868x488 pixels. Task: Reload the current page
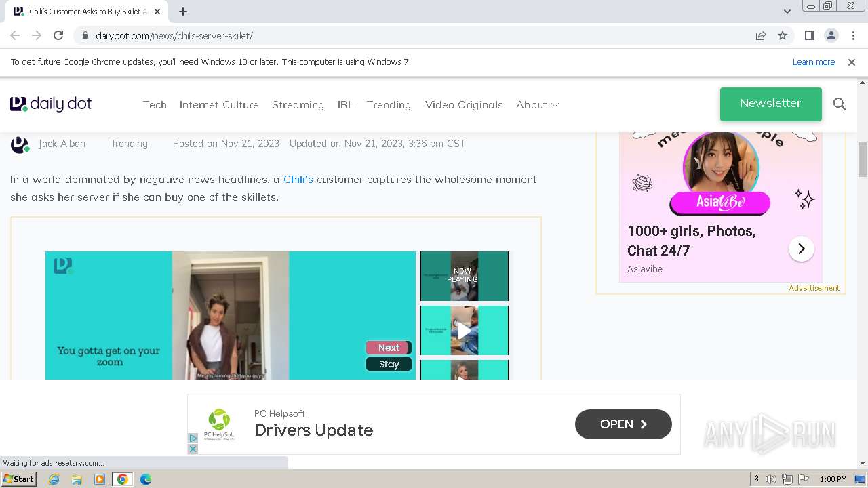click(58, 35)
